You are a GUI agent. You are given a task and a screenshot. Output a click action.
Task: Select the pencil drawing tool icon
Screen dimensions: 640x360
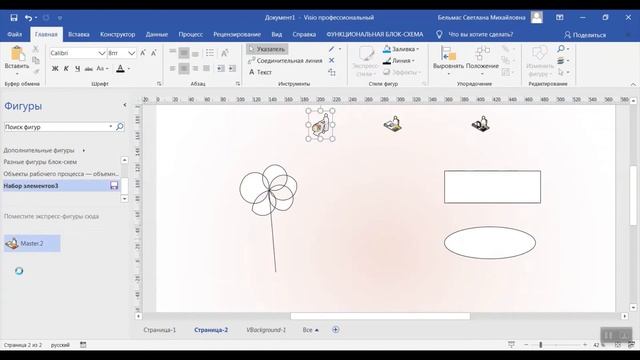(331, 49)
